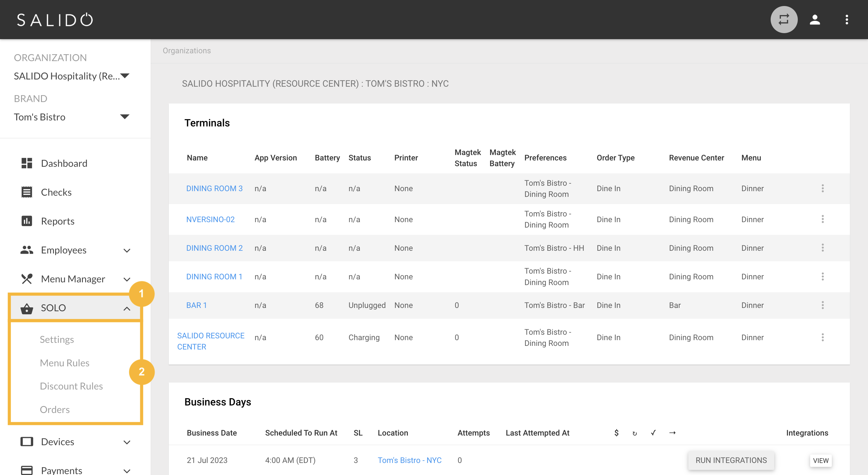
Task: Click the RUN INTEGRATIONS button
Action: [x=731, y=460]
